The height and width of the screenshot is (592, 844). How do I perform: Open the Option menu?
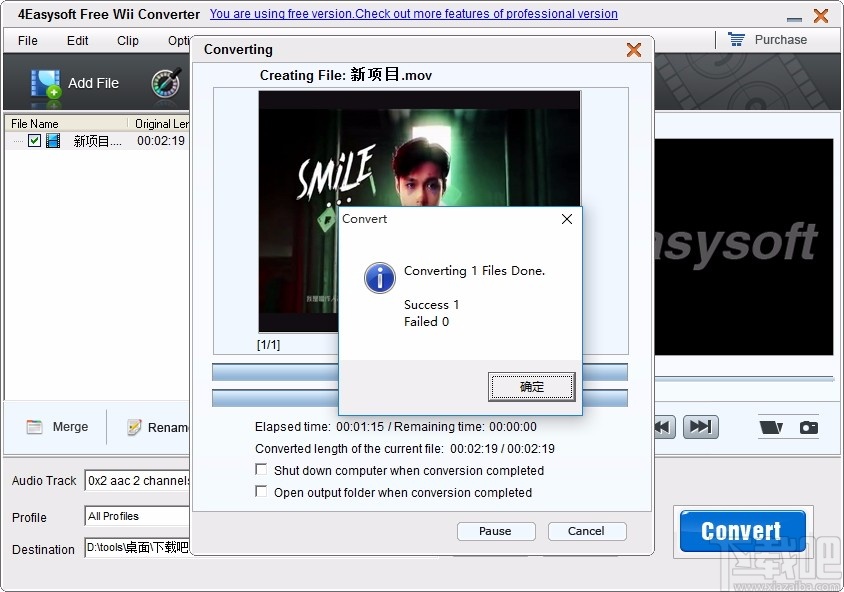pyautogui.click(x=179, y=41)
